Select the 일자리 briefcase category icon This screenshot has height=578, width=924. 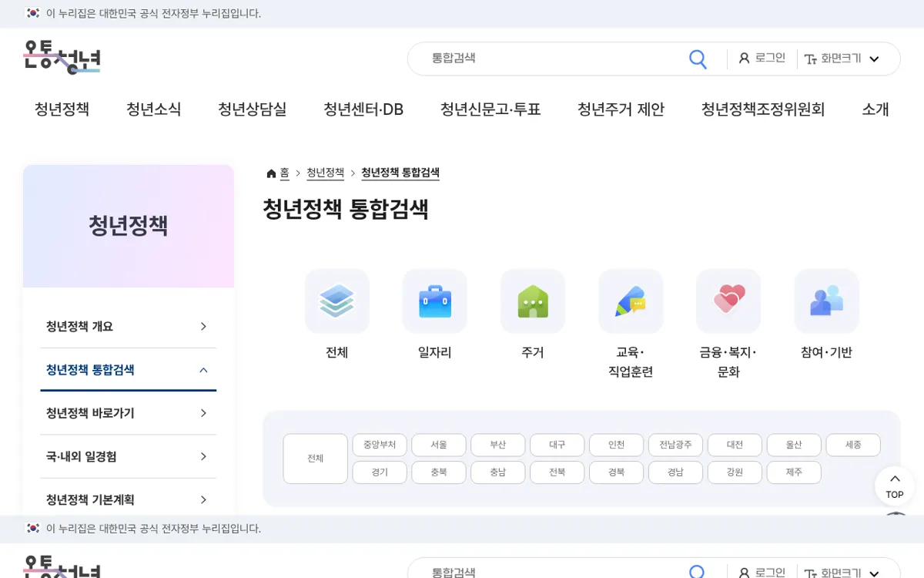pos(434,301)
